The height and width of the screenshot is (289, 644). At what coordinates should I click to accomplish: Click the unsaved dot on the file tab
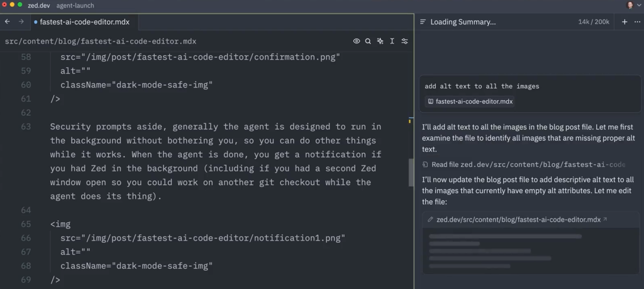36,22
